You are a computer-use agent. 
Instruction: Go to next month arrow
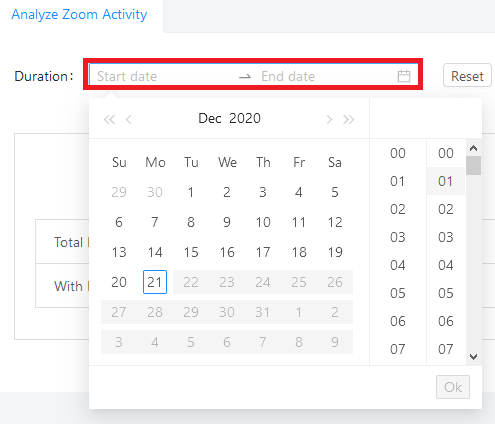point(329,119)
